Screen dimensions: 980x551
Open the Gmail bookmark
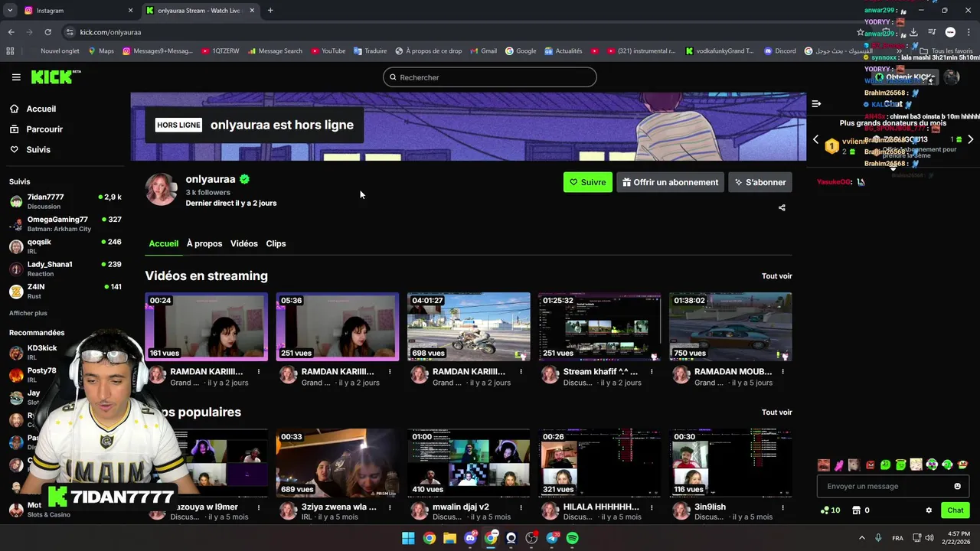tap(483, 51)
